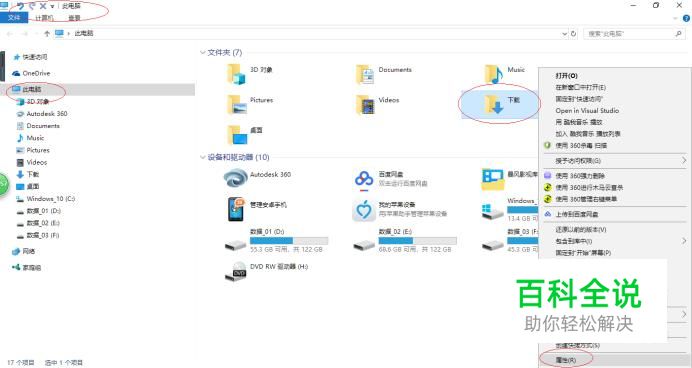This screenshot has width=692, height=368.
Task: Choose 属性(R) at menu bottom
Action: [x=565, y=360]
